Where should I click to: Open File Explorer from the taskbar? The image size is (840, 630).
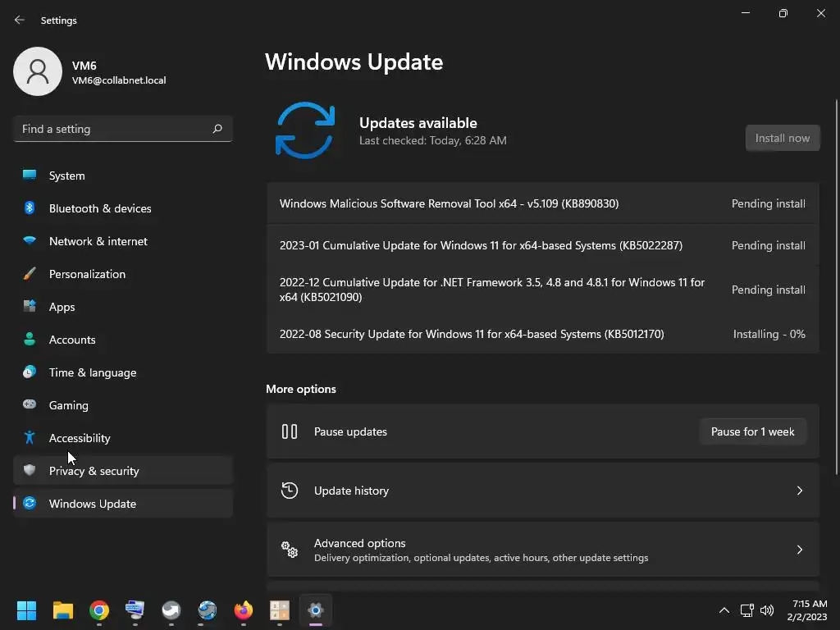point(62,610)
